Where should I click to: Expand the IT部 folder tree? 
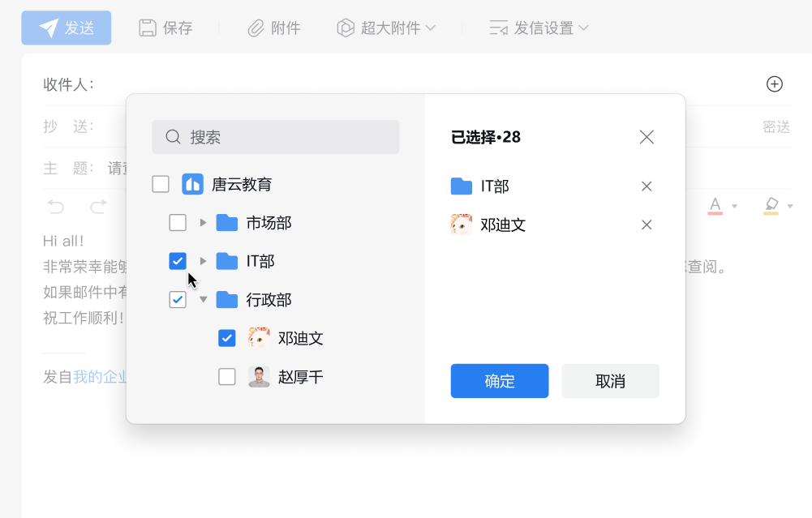point(204,261)
